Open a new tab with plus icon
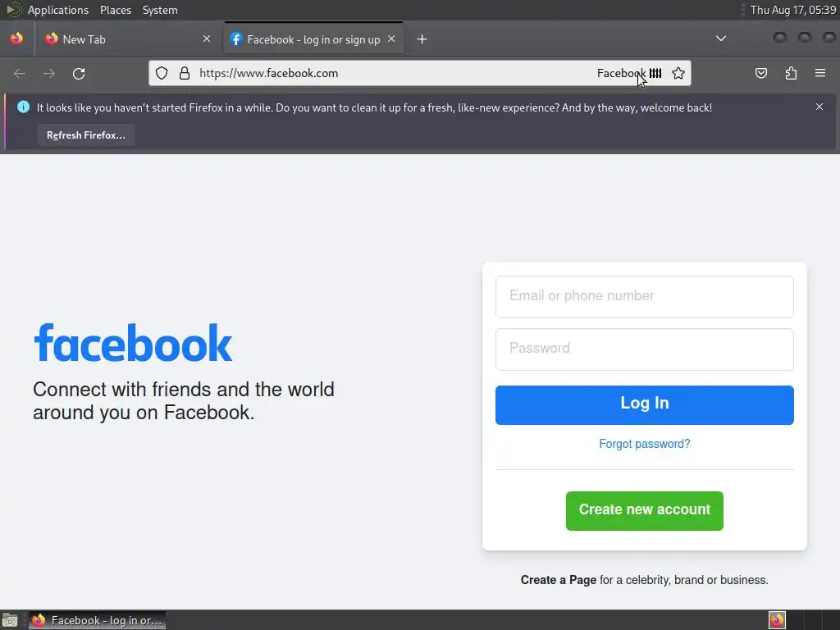The height and width of the screenshot is (630, 840). [422, 39]
